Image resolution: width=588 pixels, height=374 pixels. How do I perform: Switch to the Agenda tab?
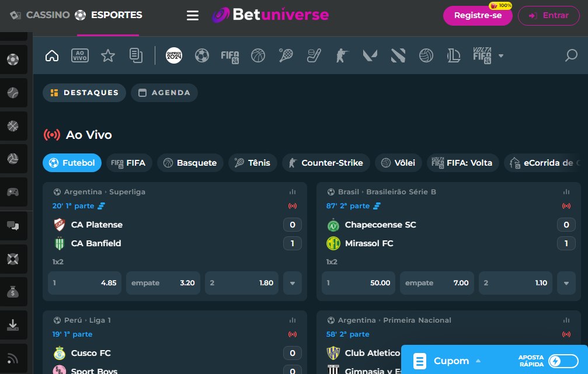pyautogui.click(x=164, y=93)
